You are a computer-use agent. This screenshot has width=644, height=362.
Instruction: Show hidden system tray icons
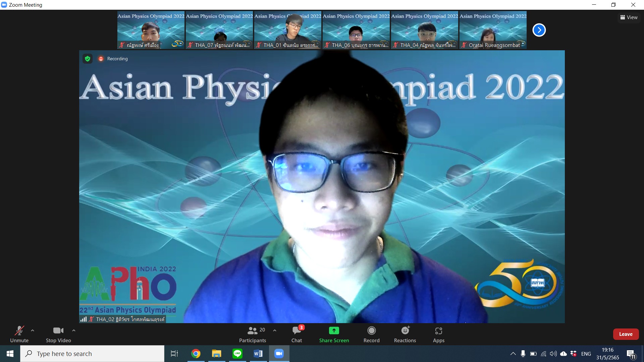click(x=513, y=354)
